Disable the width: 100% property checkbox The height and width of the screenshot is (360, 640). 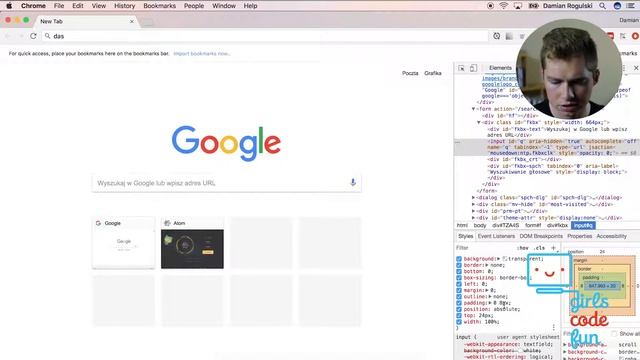coord(459,322)
